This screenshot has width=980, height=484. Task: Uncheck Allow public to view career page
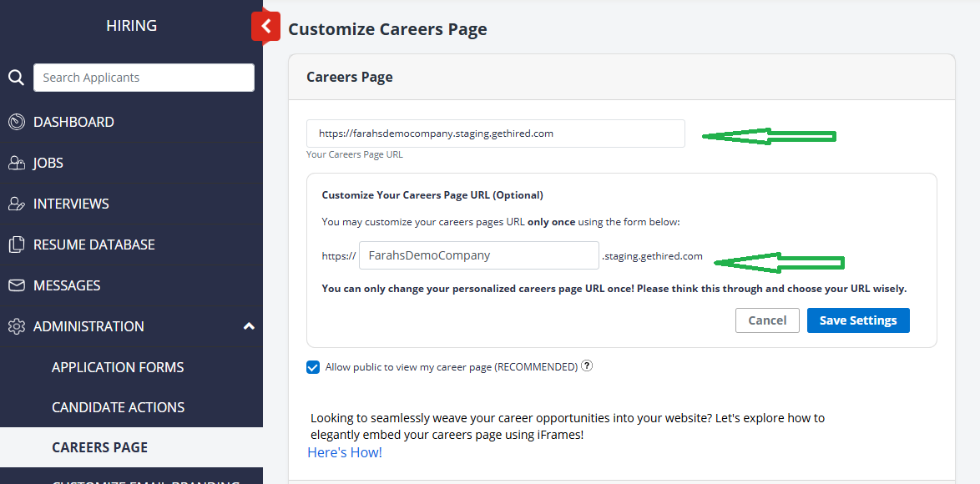pyautogui.click(x=313, y=367)
